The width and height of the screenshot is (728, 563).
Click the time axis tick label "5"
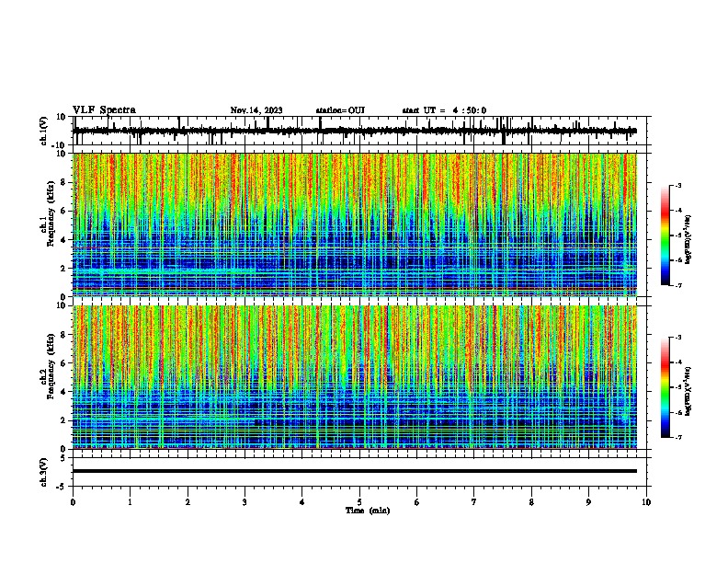359,502
